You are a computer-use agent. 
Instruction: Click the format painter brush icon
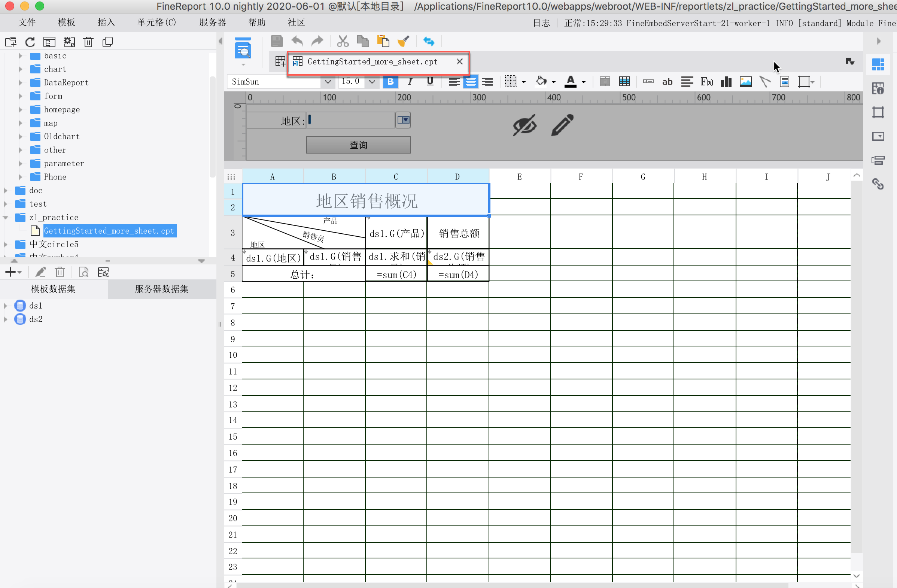click(403, 41)
